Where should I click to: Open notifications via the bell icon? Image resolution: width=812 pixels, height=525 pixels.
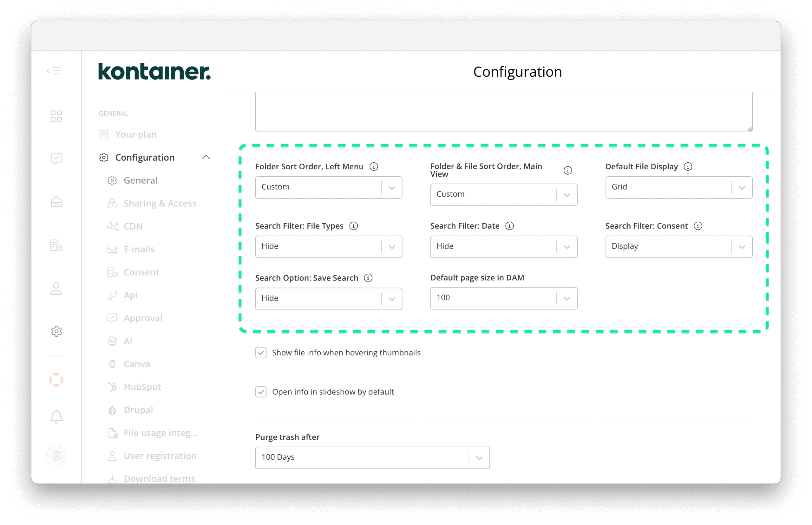point(56,416)
